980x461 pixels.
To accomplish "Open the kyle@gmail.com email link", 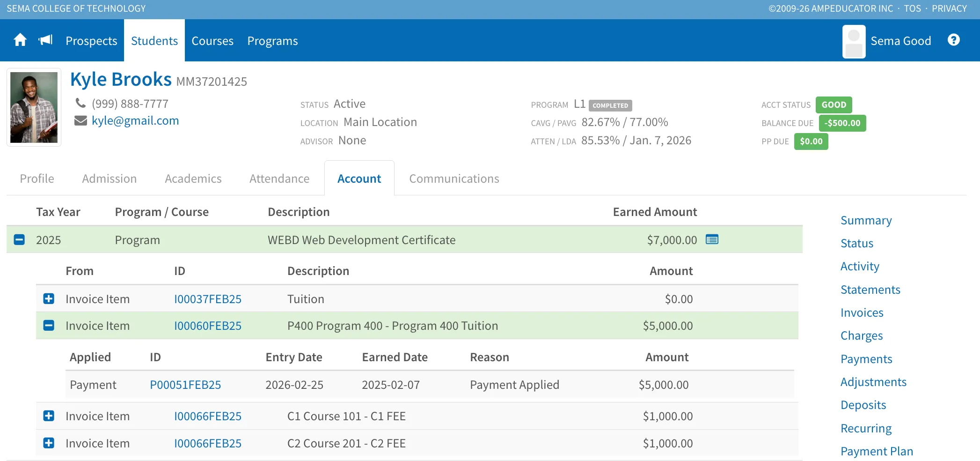I will [135, 120].
